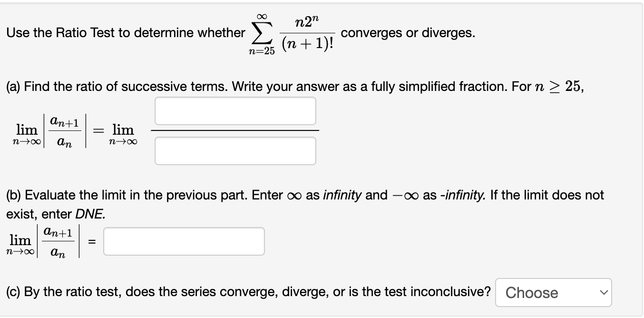
Task: Select the limit answer field in part (b)
Action: pos(184,241)
